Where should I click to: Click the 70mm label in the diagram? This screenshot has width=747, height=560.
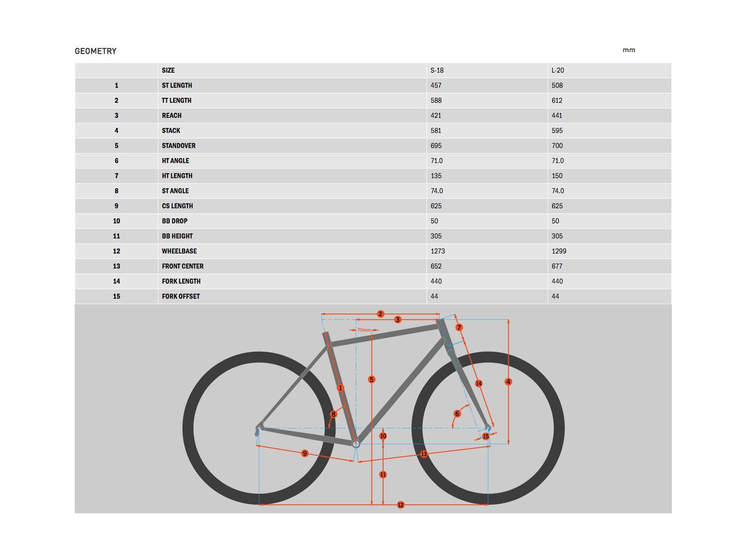pos(364,330)
